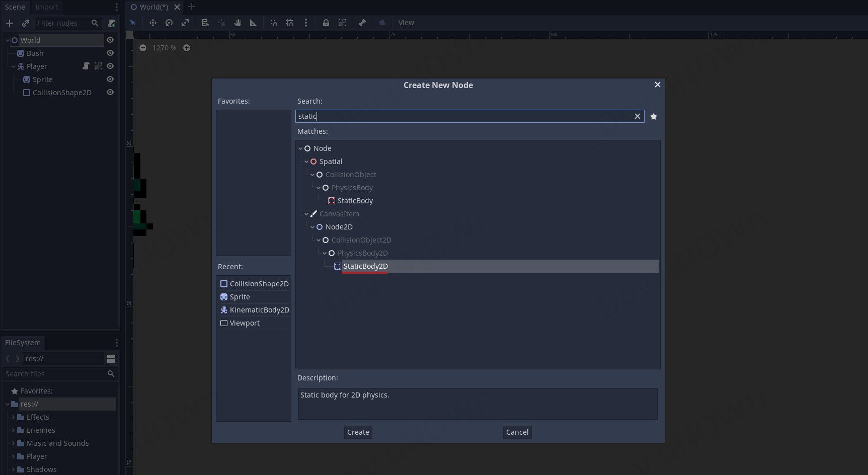Open the list-select tool in toolbar

pos(205,23)
